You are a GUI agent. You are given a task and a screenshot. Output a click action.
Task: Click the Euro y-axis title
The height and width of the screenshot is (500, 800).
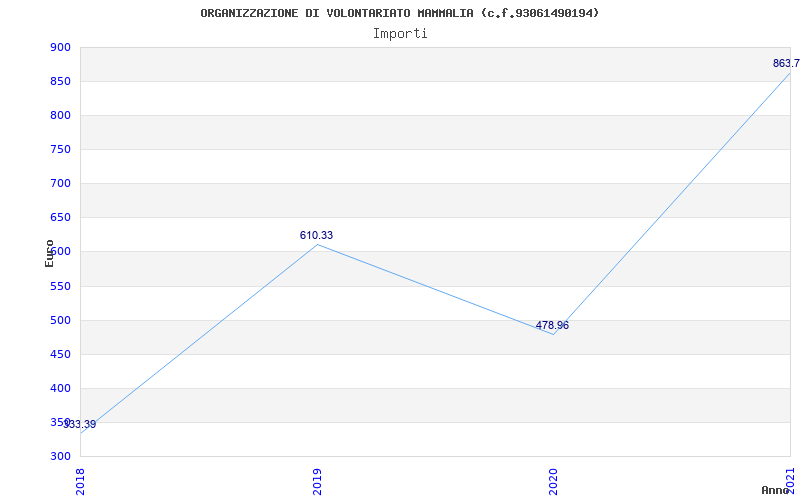[49, 253]
